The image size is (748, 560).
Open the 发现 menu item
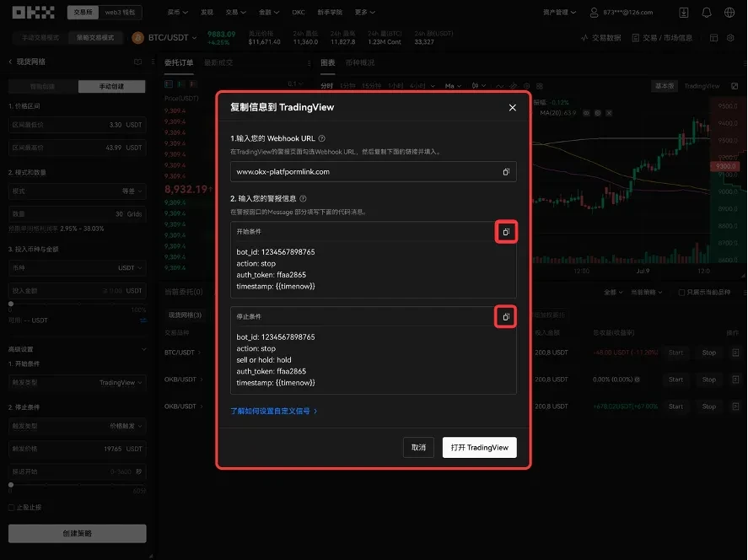click(207, 13)
